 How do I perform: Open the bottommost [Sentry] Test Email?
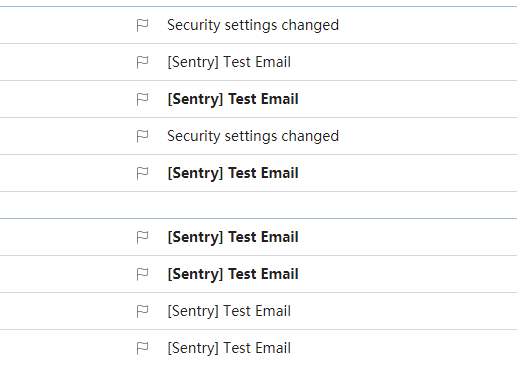(229, 348)
